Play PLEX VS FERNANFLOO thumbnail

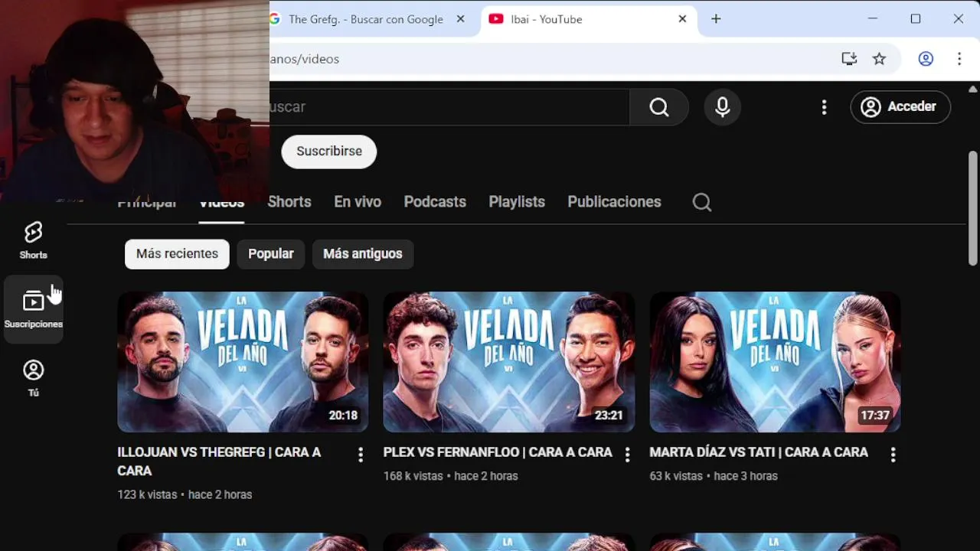[509, 362]
